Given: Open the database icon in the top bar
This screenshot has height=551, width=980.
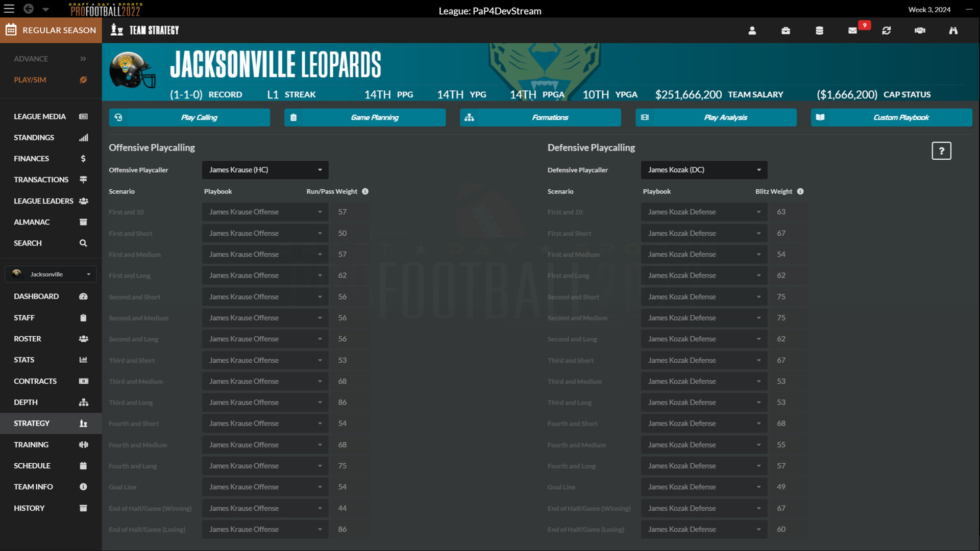Looking at the screenshot, I should pyautogui.click(x=819, y=31).
